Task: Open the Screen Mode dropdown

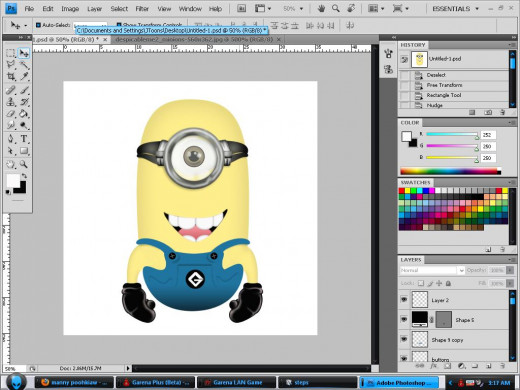Action: [401, 9]
